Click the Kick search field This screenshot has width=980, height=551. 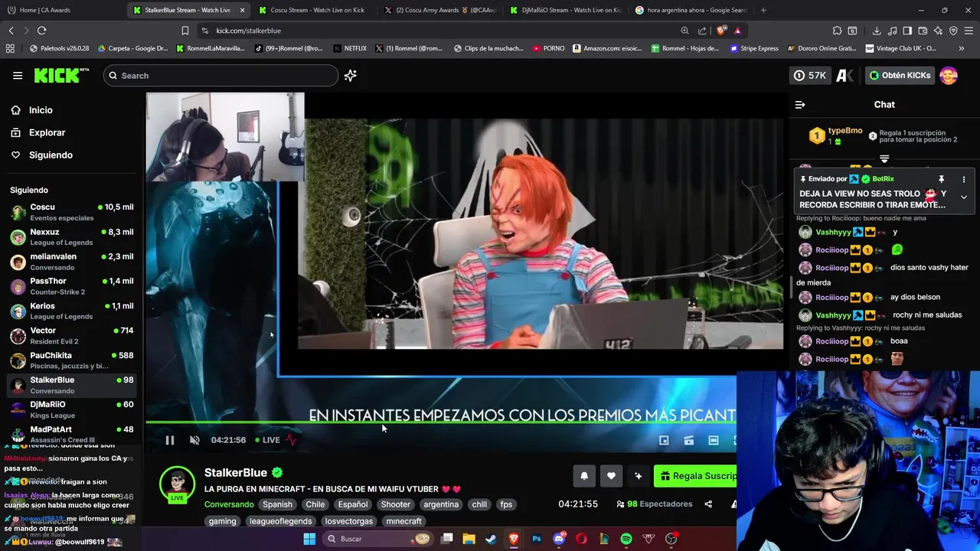tap(220, 75)
